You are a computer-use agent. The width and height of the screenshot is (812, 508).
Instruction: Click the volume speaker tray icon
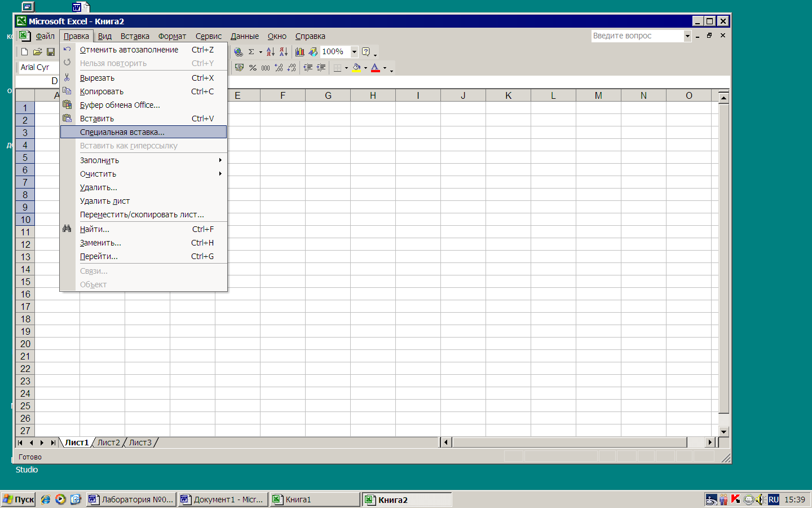coord(760,499)
